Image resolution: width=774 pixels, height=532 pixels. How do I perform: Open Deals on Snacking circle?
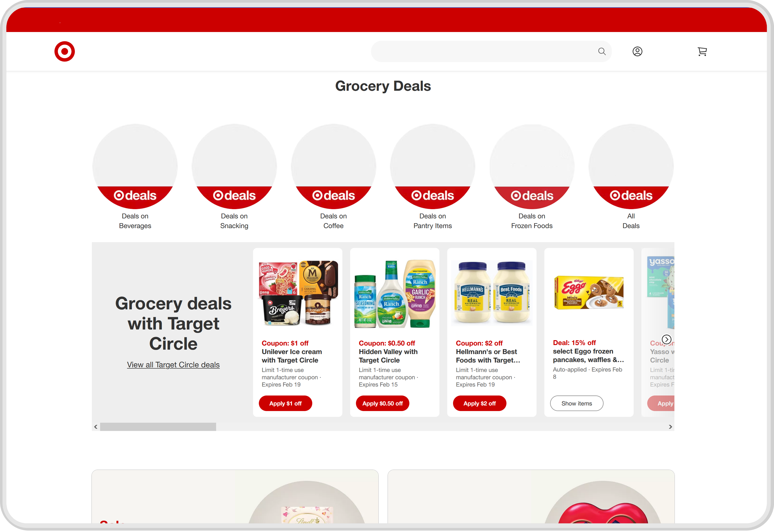[234, 167]
